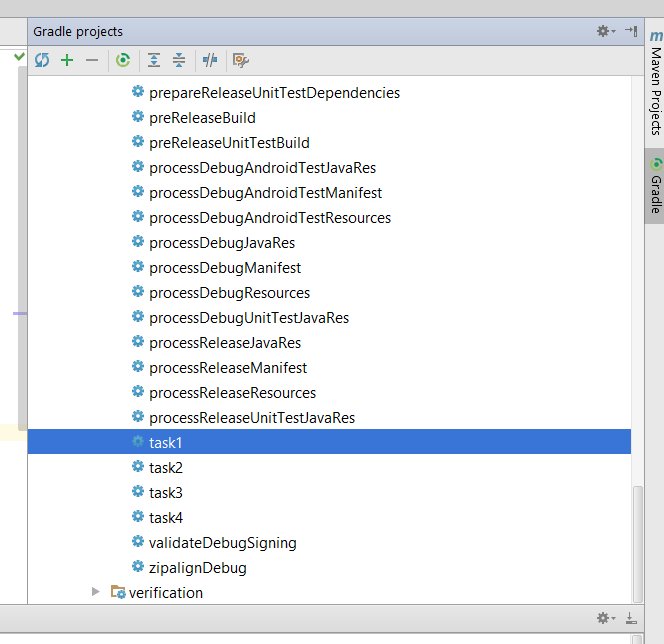Open the bottom panel gear settings dropdown
This screenshot has height=644, width=664.
pos(606,619)
